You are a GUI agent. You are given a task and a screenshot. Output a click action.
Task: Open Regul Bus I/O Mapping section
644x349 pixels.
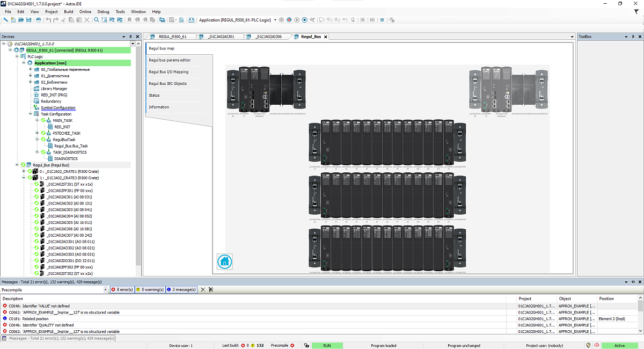click(x=169, y=71)
